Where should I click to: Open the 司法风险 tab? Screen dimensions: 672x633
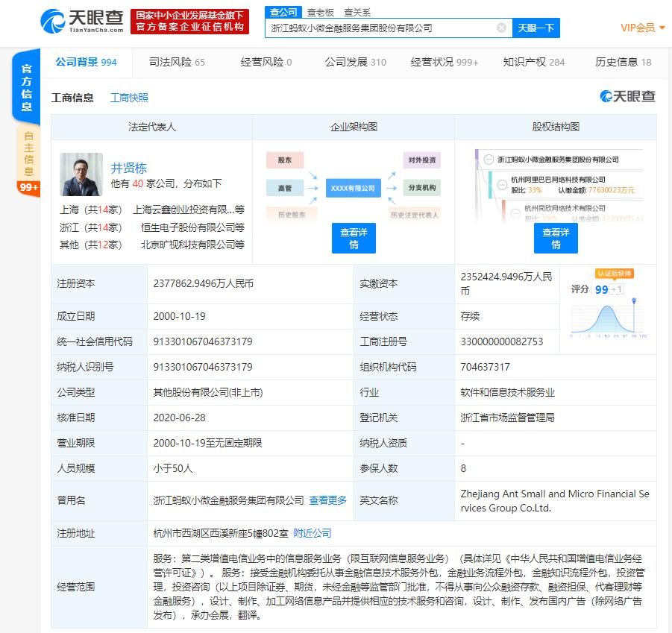pos(177,62)
